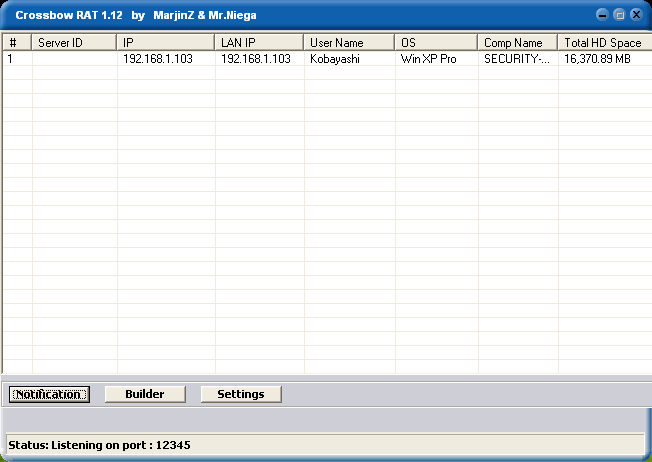Maximize the Crossbow window
The width and height of the screenshot is (652, 462).
(619, 15)
